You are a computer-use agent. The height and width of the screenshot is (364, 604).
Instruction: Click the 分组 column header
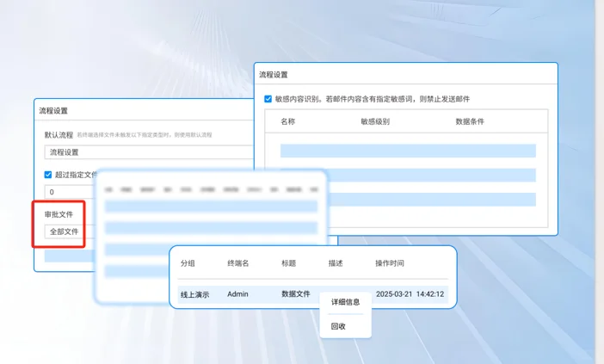(188, 263)
